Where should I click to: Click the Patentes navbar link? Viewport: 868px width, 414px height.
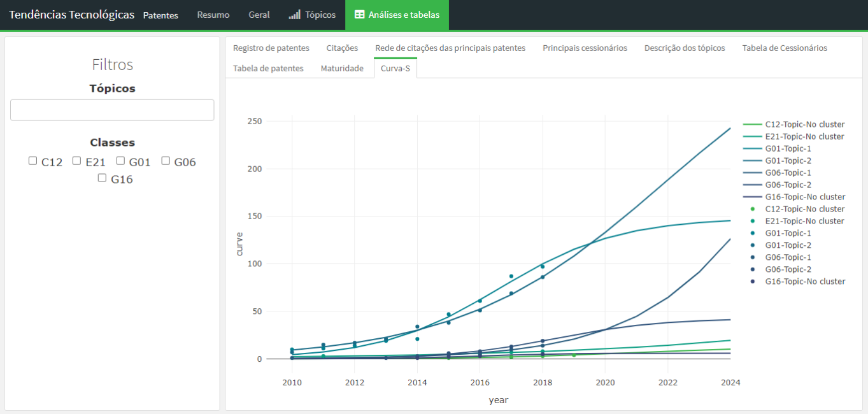pos(160,15)
